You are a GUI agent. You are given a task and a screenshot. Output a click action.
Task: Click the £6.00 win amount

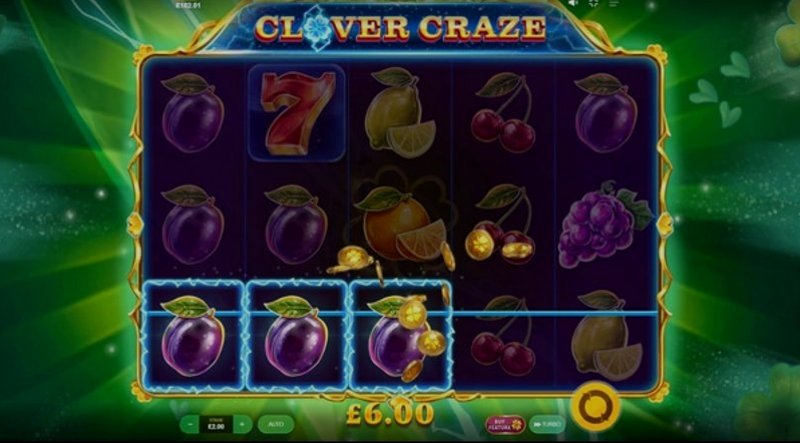[x=390, y=414]
